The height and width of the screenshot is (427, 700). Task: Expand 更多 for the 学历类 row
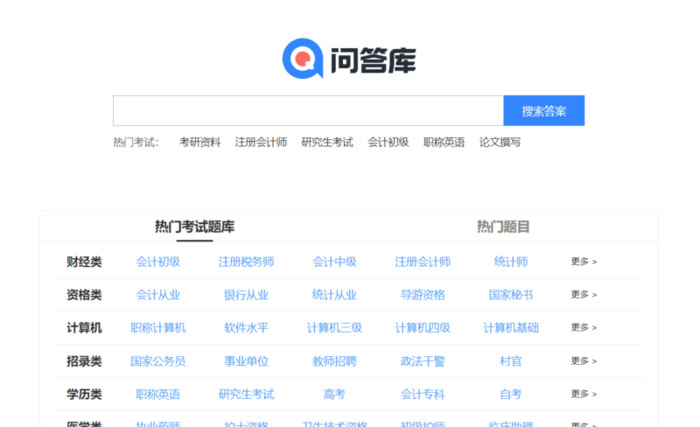point(584,394)
